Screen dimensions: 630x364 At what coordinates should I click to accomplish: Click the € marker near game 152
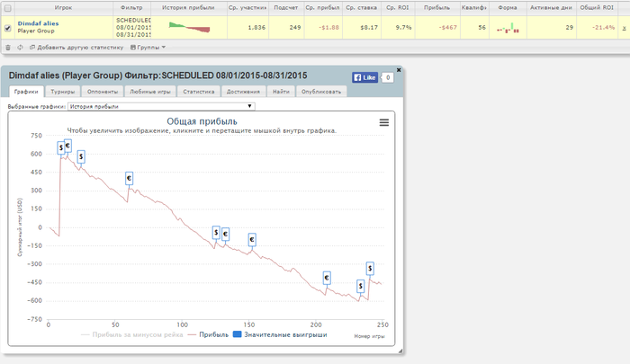pyautogui.click(x=252, y=240)
